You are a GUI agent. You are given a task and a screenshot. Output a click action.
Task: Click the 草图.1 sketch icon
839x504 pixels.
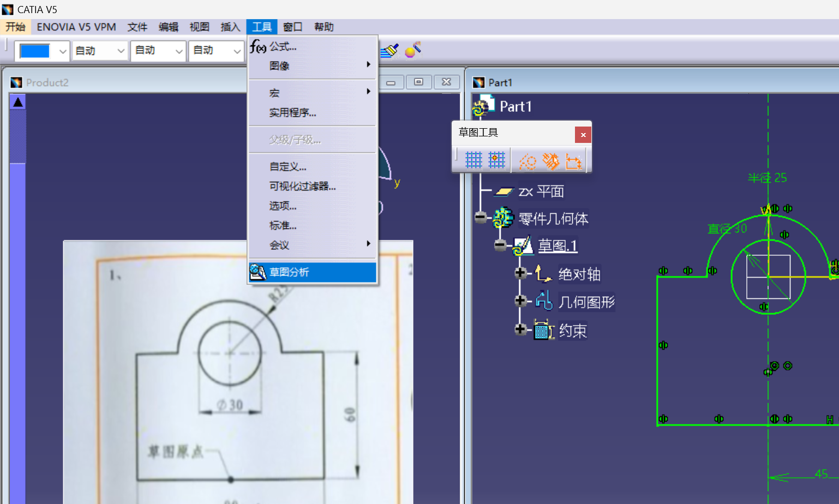point(523,245)
